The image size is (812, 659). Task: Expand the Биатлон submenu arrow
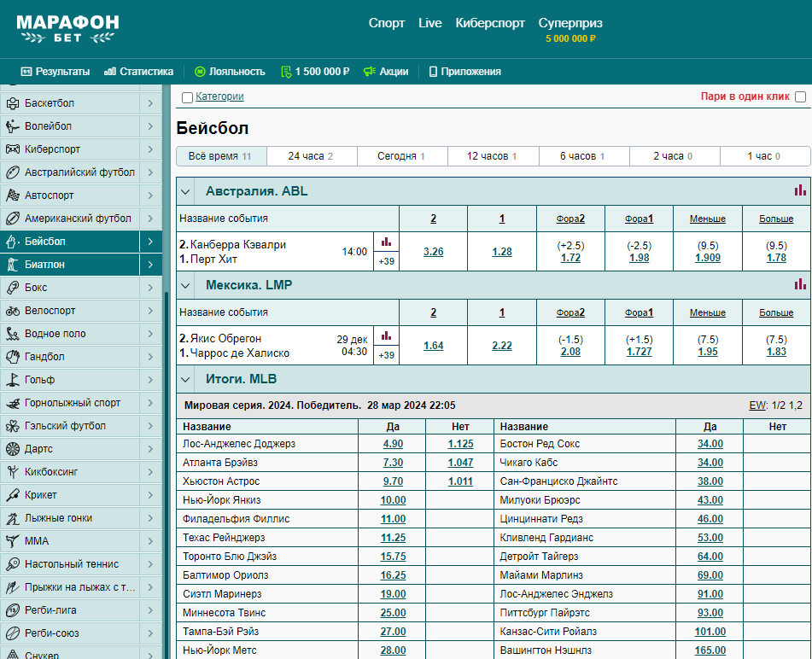pyautogui.click(x=150, y=265)
